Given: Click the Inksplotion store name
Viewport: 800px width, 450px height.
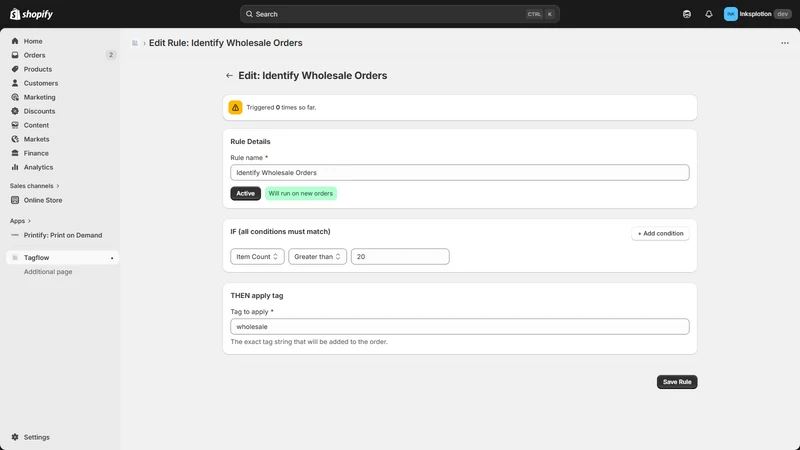Looking at the screenshot, I should pyautogui.click(x=755, y=14).
